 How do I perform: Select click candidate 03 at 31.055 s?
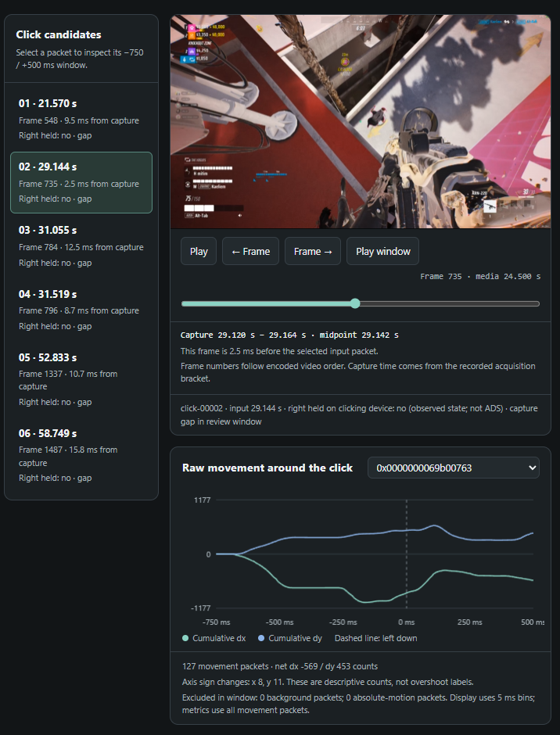[81, 246]
